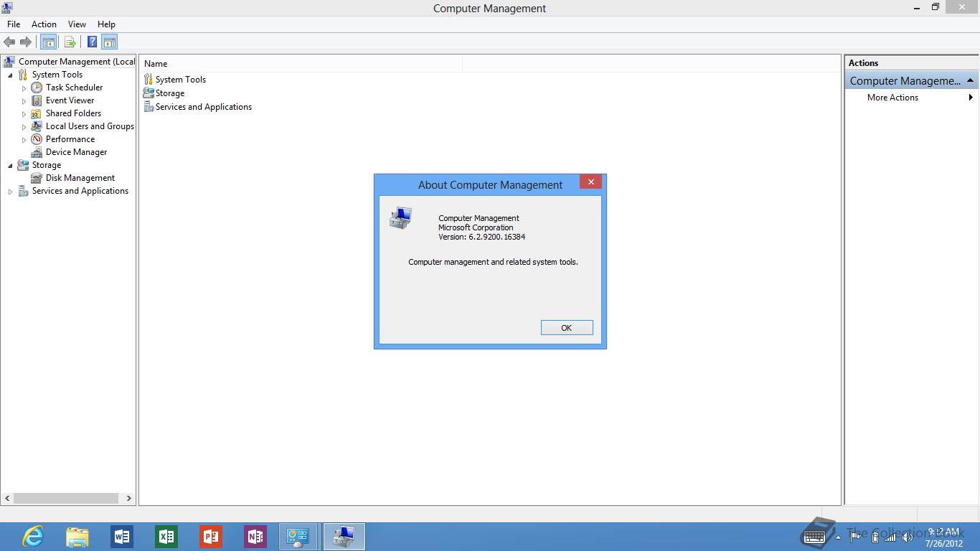Open the touch keyboard tray icon
Viewport: 980px width, 551px height.
(x=814, y=537)
